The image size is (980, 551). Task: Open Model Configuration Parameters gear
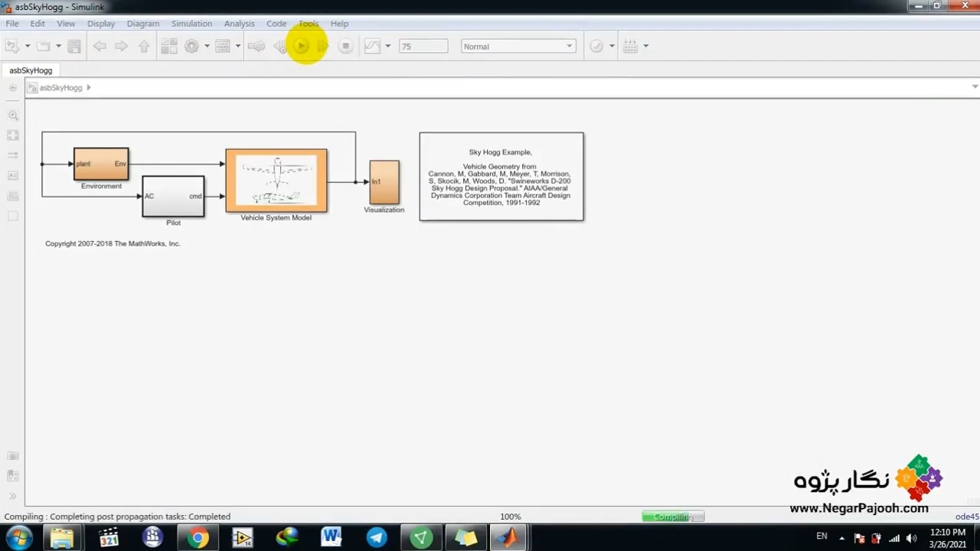pos(191,47)
